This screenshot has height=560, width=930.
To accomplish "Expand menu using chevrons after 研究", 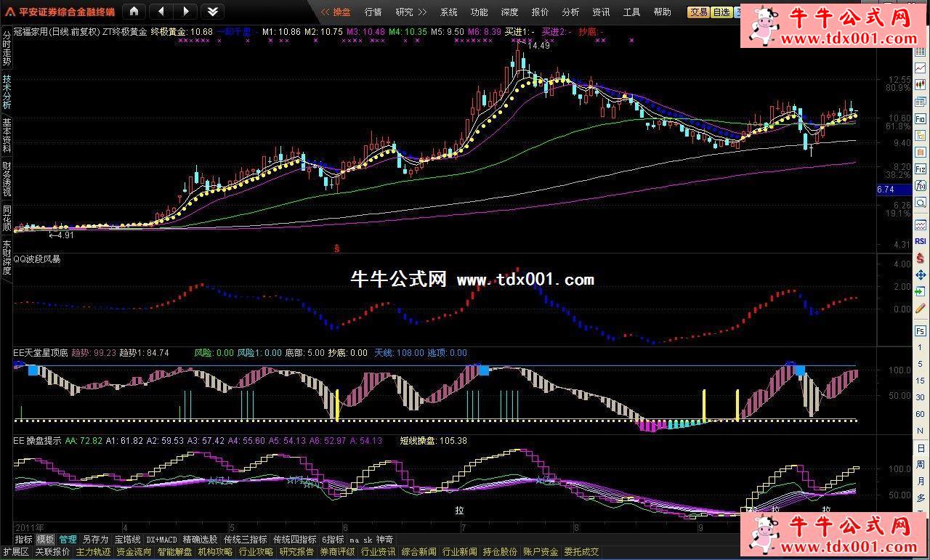I will click(423, 12).
